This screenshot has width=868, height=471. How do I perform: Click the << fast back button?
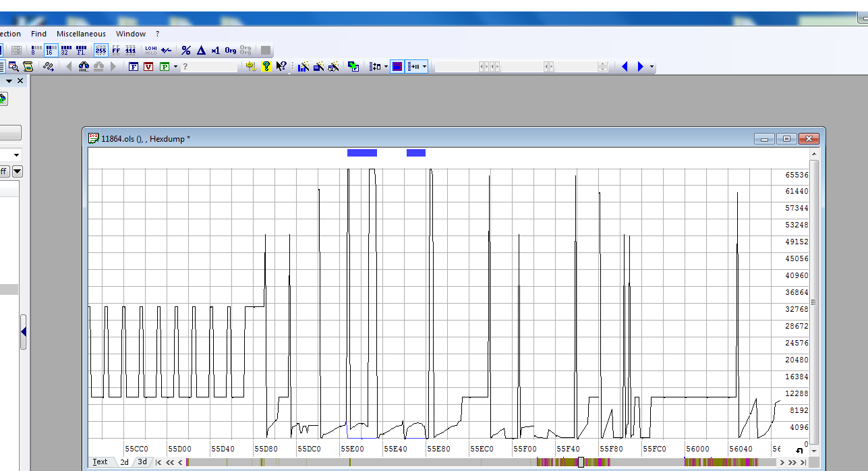(171, 462)
